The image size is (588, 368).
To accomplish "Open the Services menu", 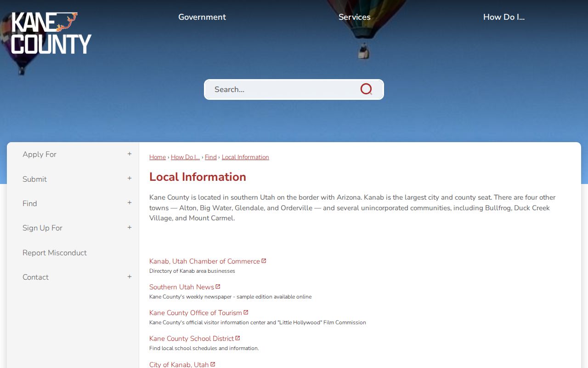I will (x=355, y=17).
